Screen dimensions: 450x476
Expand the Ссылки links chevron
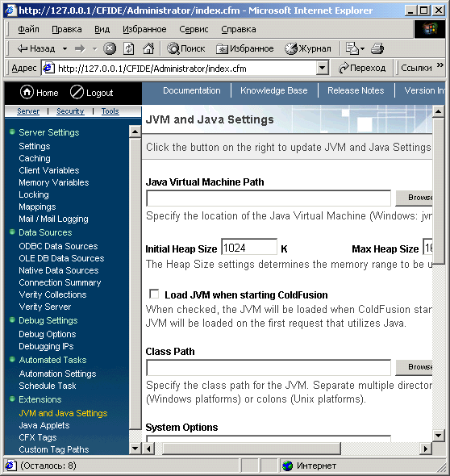point(440,65)
